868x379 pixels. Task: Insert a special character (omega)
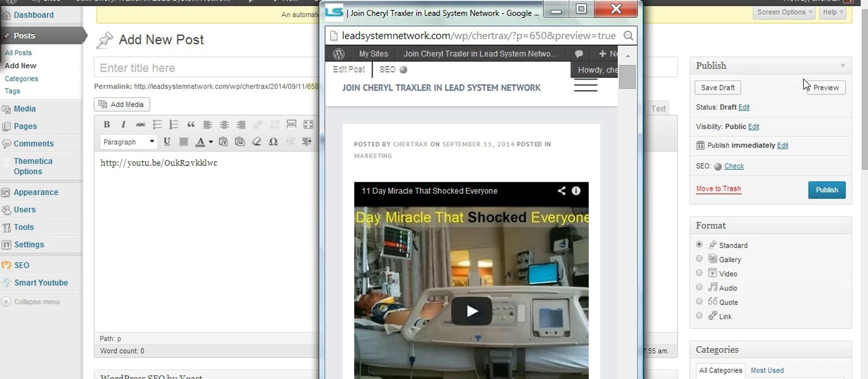tap(273, 142)
